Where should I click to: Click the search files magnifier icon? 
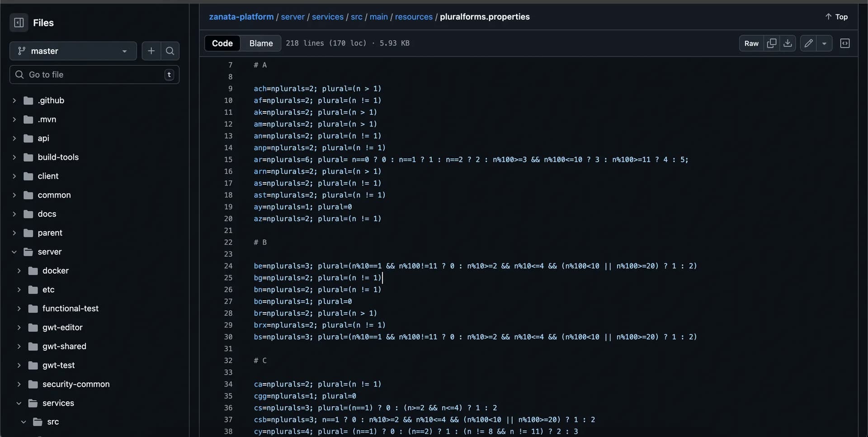pos(170,51)
